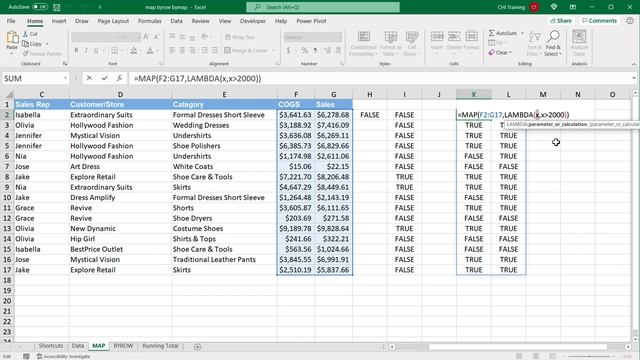Viewport: 640px width, 360px height.
Task: Open the Merge & Center dropdown arrow
Action: point(273,50)
